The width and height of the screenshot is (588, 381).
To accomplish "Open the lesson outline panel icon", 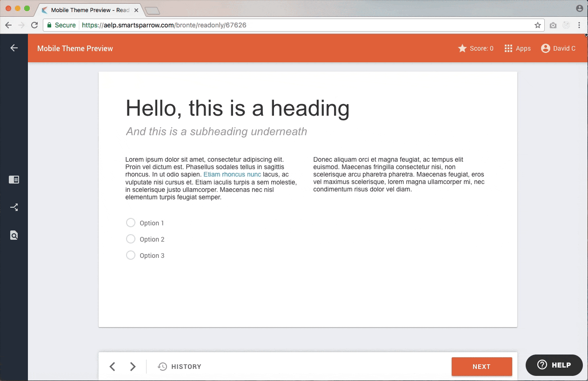I will [14, 179].
